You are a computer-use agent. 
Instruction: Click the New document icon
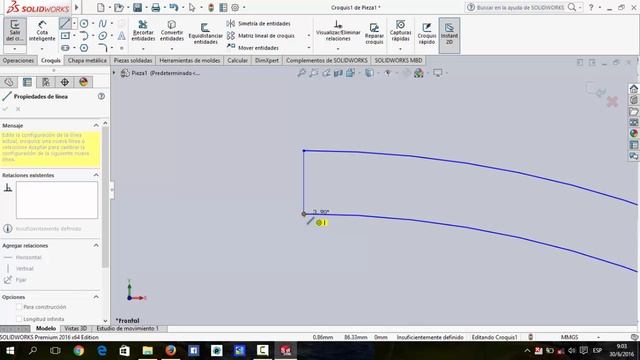(101, 7)
